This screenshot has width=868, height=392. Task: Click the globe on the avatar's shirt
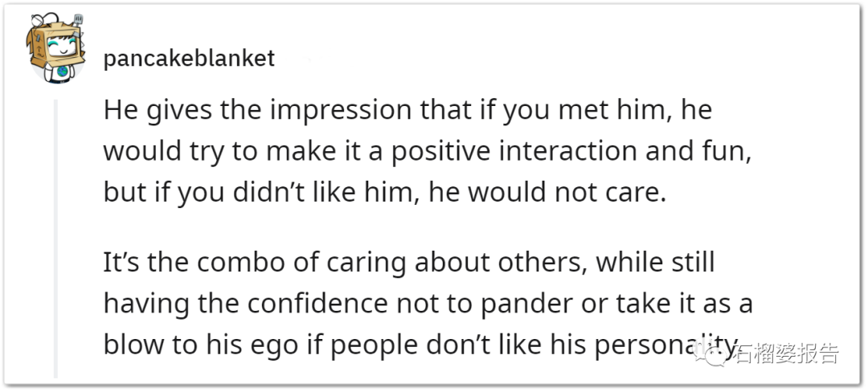point(61,72)
